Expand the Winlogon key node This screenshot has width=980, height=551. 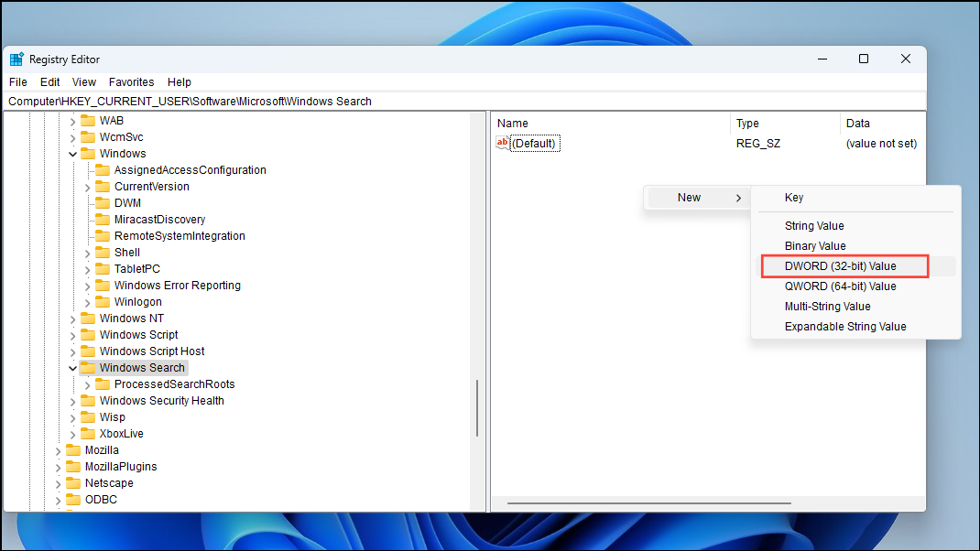(88, 302)
